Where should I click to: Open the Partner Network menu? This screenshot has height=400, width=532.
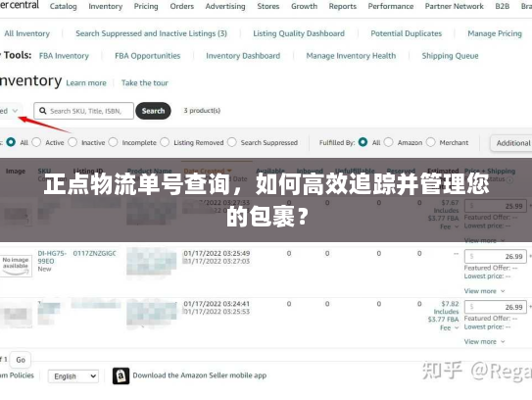coord(454,6)
